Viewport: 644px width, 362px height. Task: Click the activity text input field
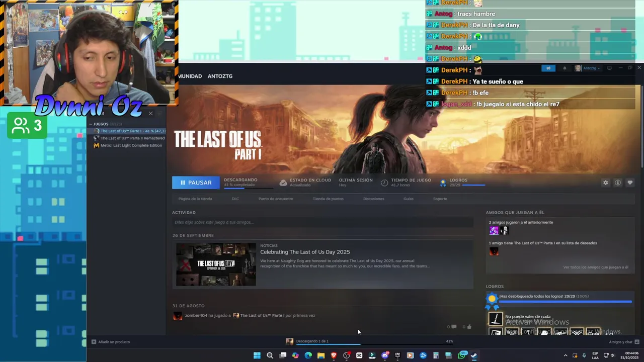(323, 222)
